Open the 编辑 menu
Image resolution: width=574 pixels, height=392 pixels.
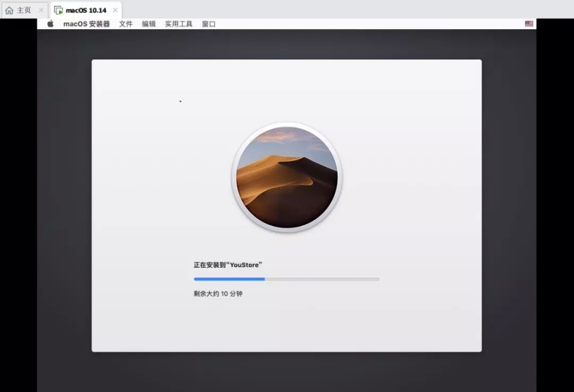coord(149,24)
